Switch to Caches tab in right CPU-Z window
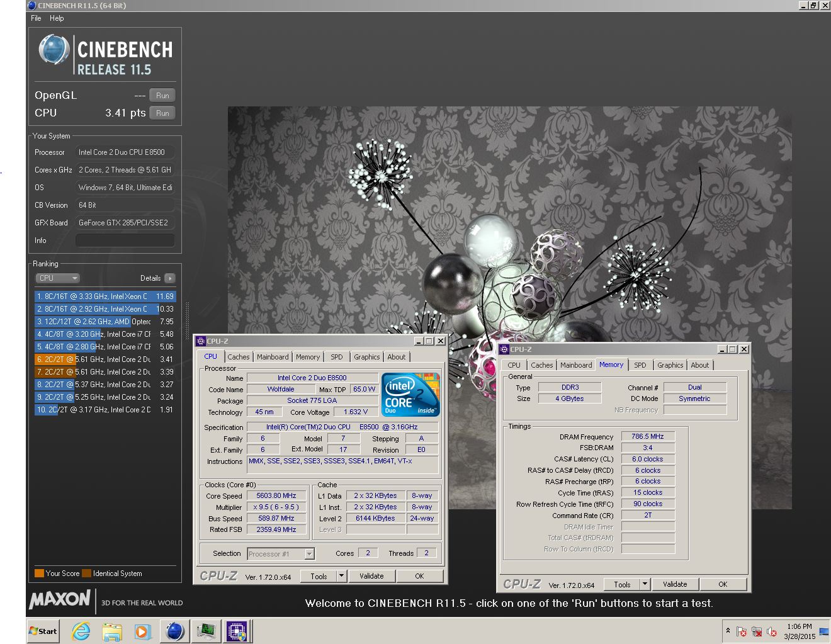The image size is (831, 644). [x=541, y=365]
